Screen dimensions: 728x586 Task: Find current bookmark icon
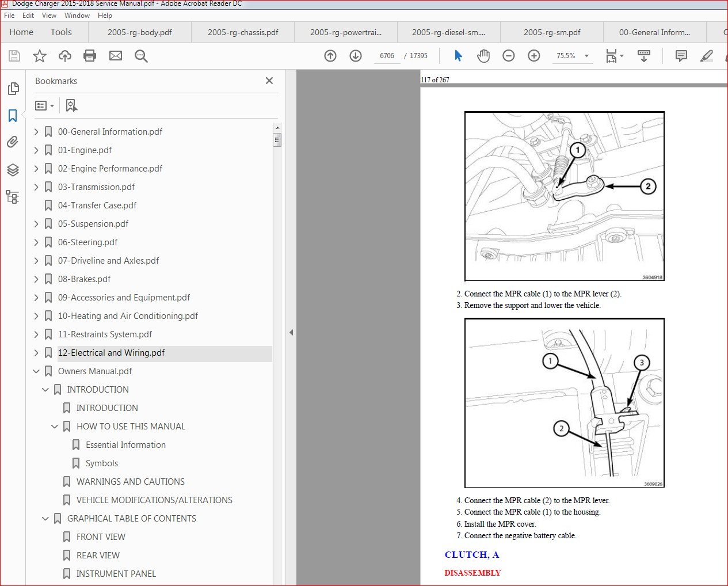tap(71, 105)
